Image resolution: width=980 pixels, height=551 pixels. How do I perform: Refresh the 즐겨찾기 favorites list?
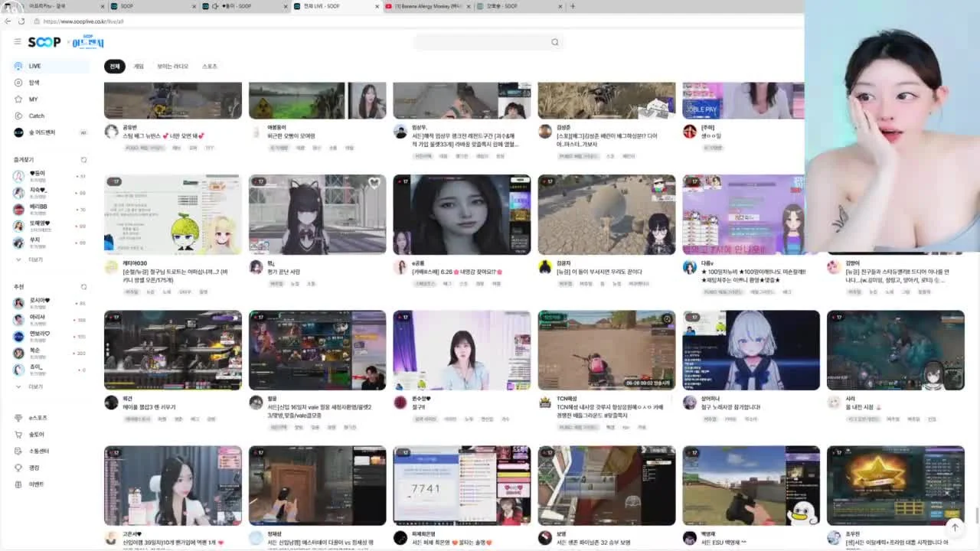(x=83, y=160)
